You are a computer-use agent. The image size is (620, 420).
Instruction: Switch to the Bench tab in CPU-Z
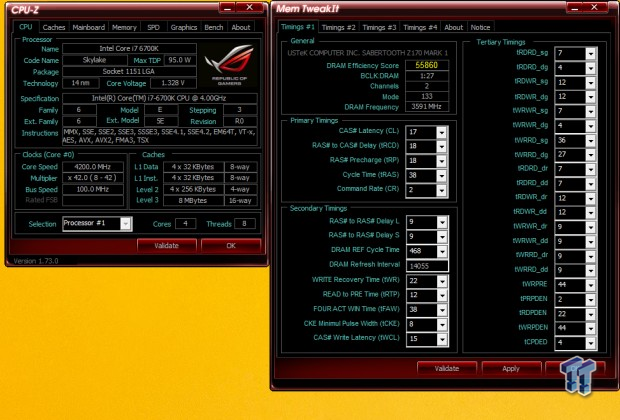[214, 27]
